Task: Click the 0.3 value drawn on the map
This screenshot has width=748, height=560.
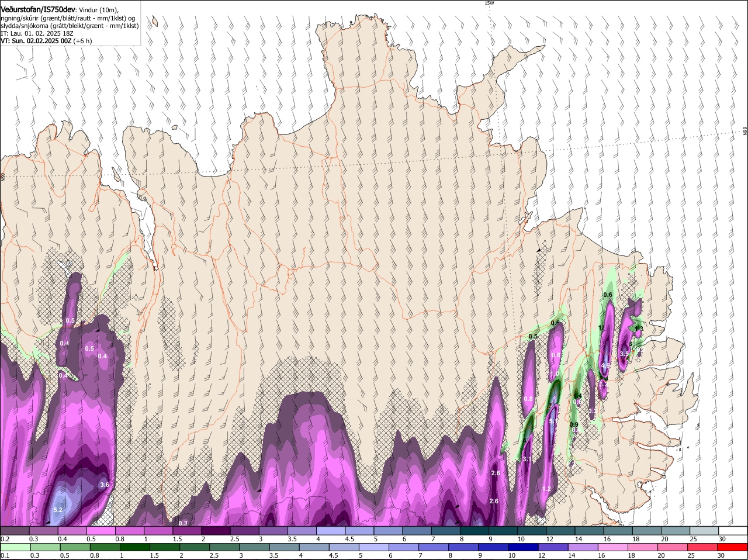Action: [x=183, y=523]
